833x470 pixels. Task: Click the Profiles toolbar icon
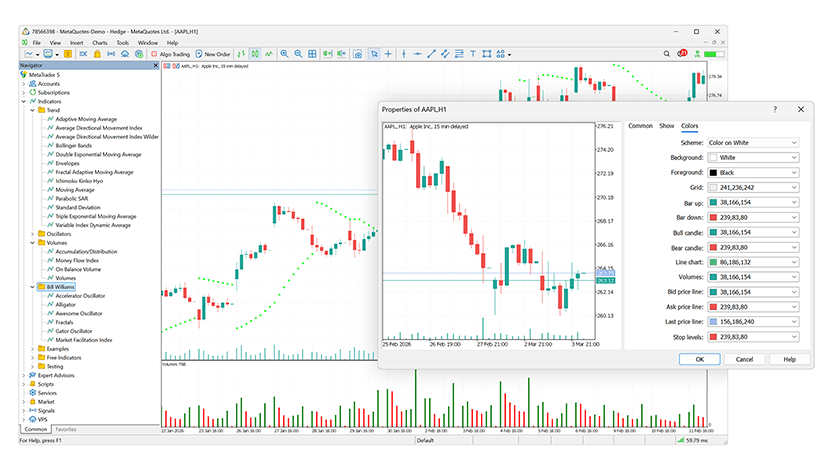pos(48,54)
